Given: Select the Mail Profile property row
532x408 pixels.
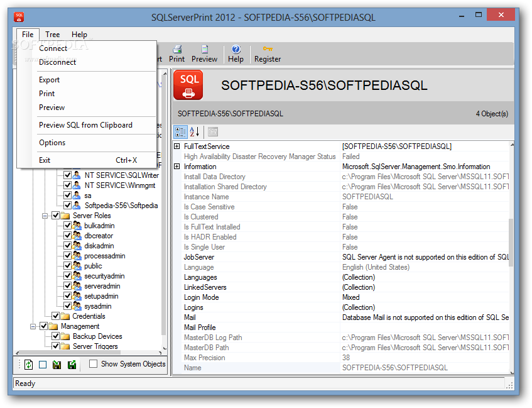Looking at the screenshot, I should [x=341, y=328].
